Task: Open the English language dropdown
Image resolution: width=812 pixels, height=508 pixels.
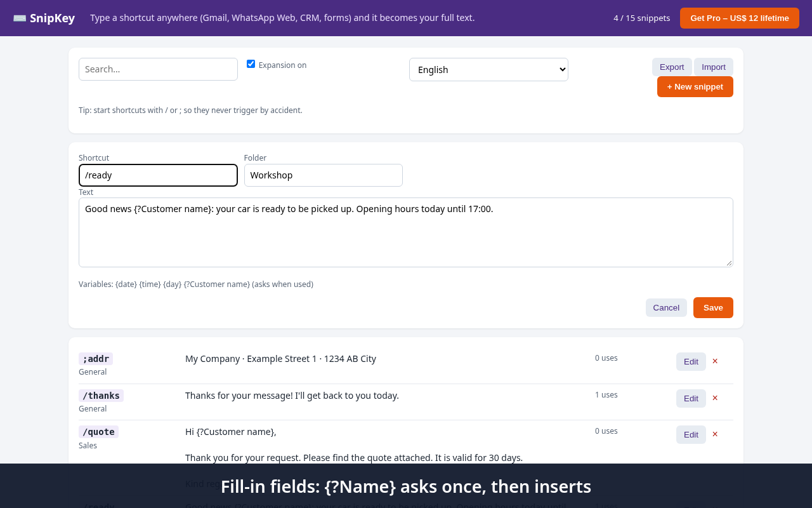Action: click(x=488, y=69)
